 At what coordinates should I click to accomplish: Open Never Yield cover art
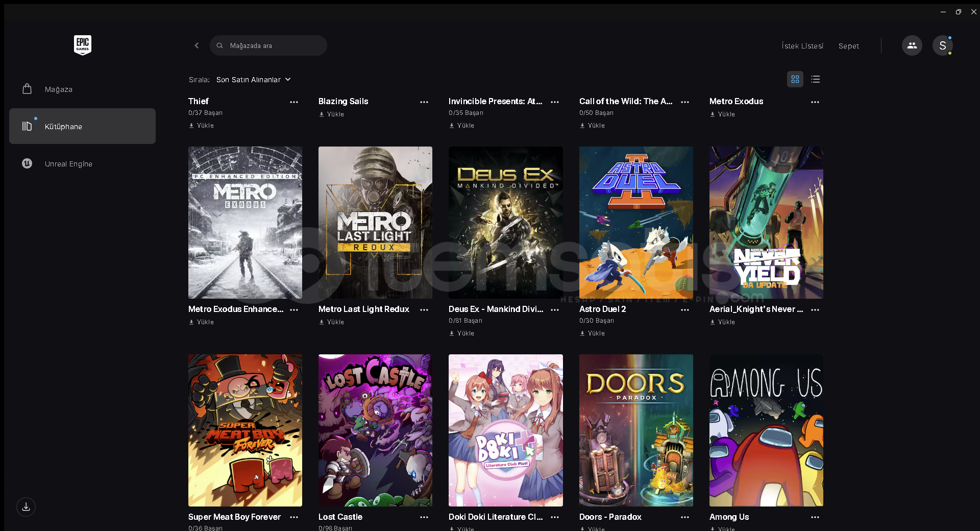766,223
